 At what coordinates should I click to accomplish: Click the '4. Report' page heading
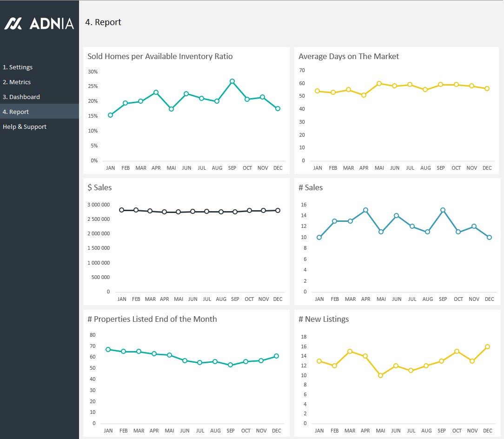coord(103,22)
